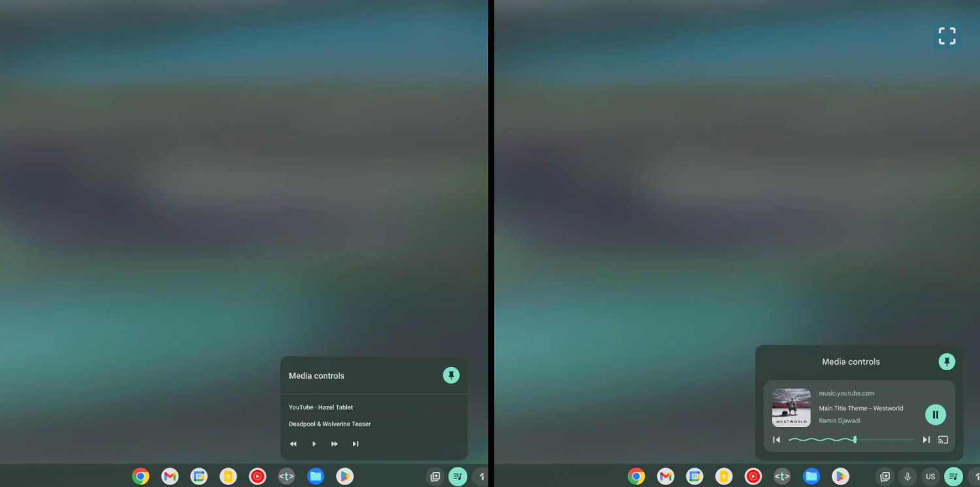
Task: Fast-forward the Deadpool & Wolverine Teaser
Action: pos(335,444)
